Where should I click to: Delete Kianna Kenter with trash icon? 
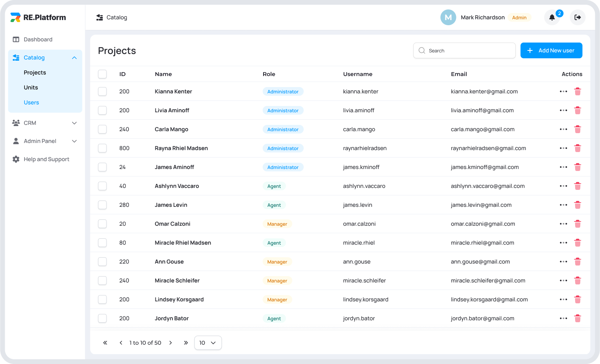click(578, 91)
